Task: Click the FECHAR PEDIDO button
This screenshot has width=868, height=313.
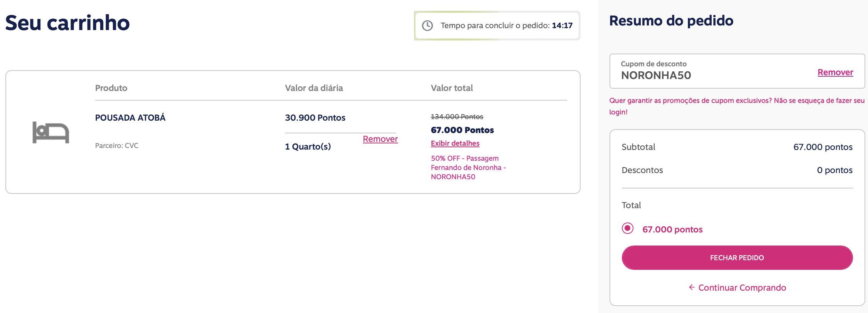Action: [737, 257]
